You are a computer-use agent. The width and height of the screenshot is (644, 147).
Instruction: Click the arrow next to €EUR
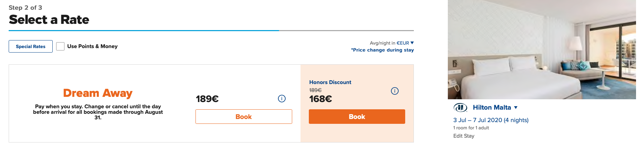(412, 43)
